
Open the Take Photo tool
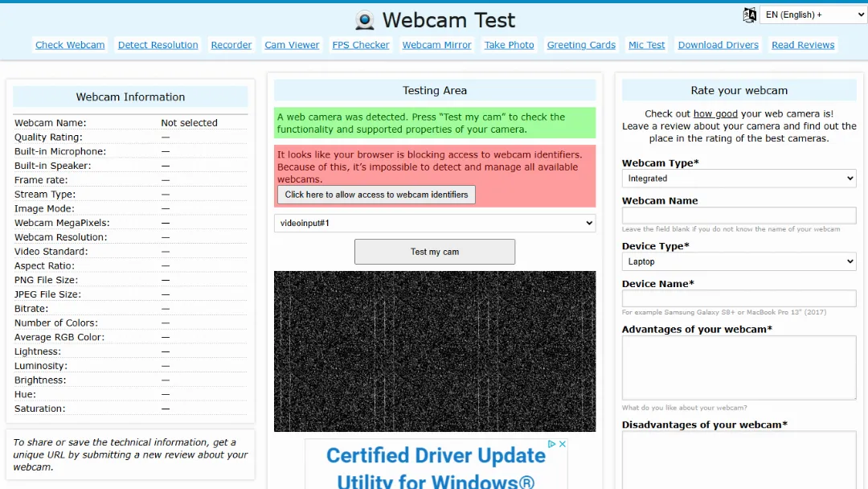point(509,44)
